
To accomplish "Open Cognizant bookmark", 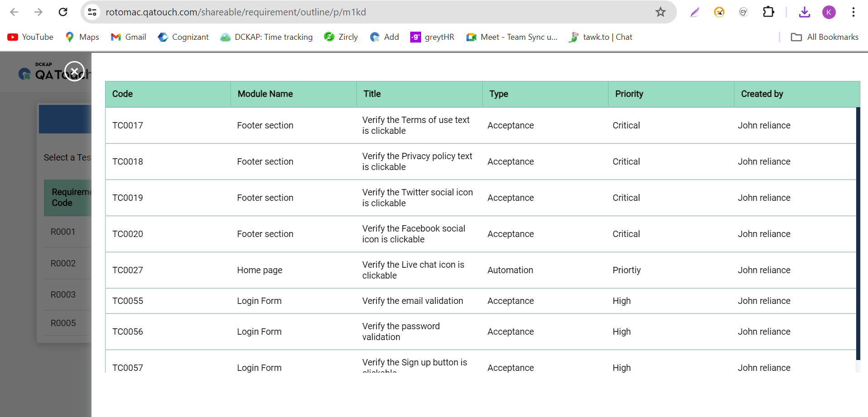I will 183,37.
